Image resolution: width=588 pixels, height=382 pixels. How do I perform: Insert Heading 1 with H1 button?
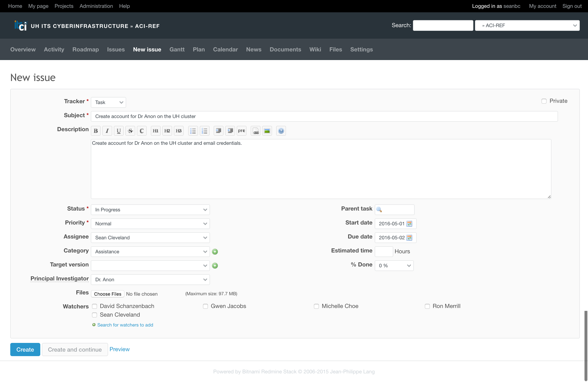155,131
